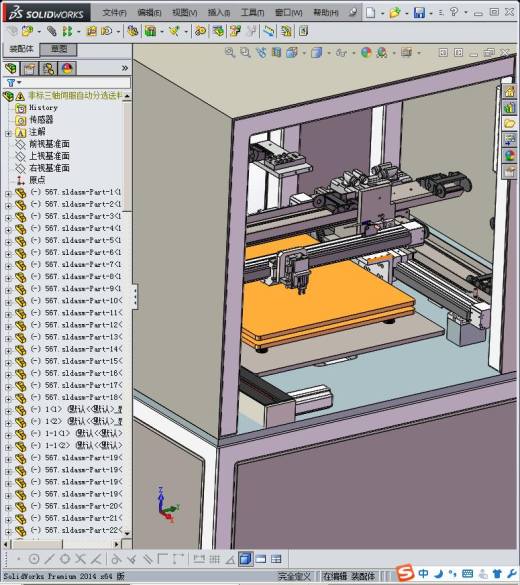Open the FeatureManager design tree tab
The height and width of the screenshot is (585, 520).
(11, 69)
